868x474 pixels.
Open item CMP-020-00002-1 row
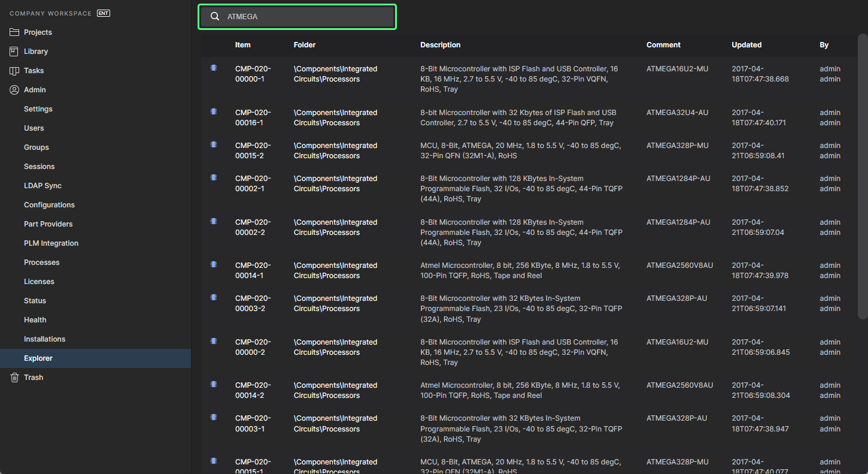[253, 183]
